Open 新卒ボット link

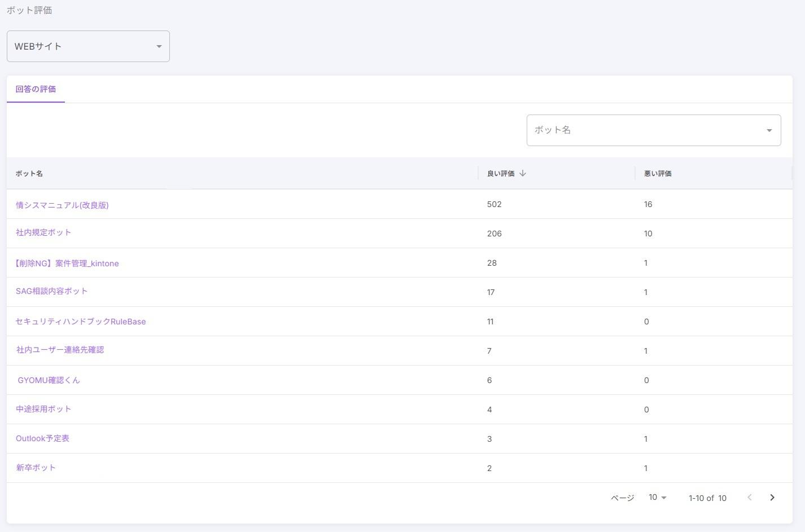(36, 467)
